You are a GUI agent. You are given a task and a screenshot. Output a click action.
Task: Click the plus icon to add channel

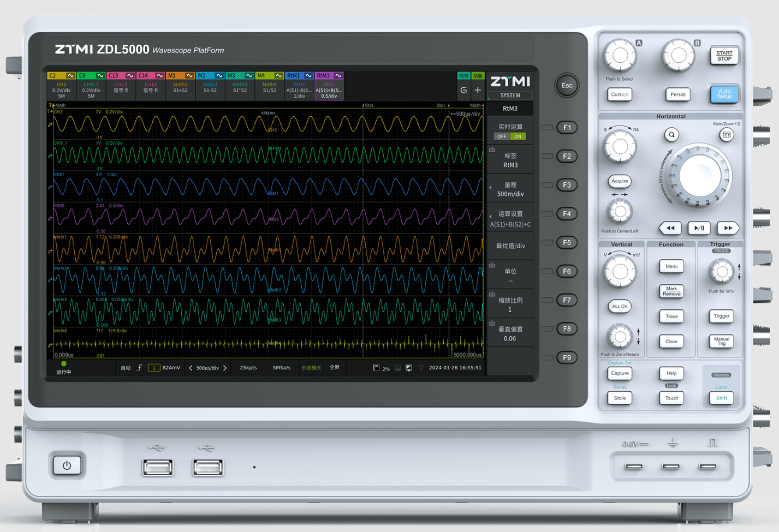(478, 90)
